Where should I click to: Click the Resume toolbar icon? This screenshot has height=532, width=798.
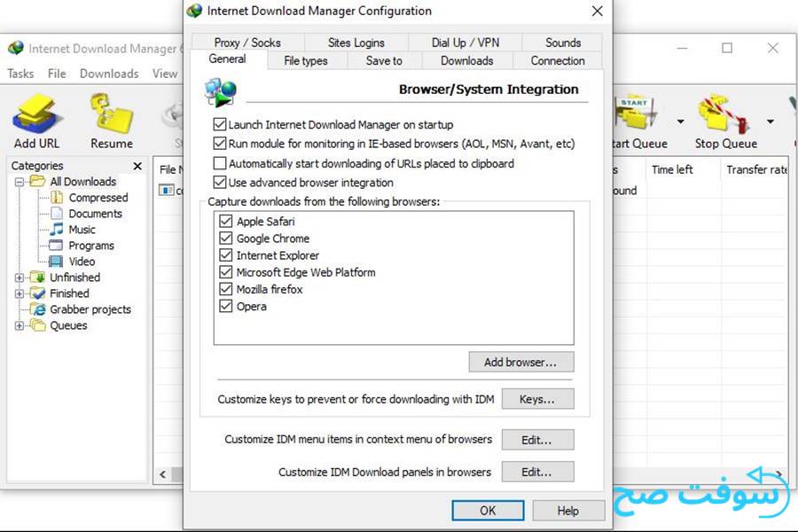(112, 113)
